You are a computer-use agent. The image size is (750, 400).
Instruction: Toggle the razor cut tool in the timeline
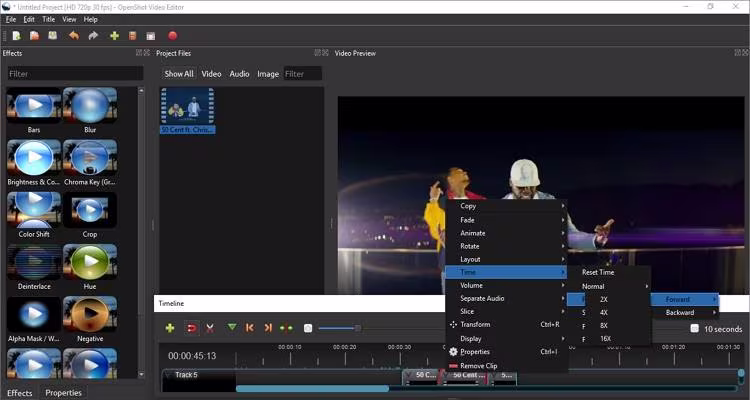pos(210,328)
